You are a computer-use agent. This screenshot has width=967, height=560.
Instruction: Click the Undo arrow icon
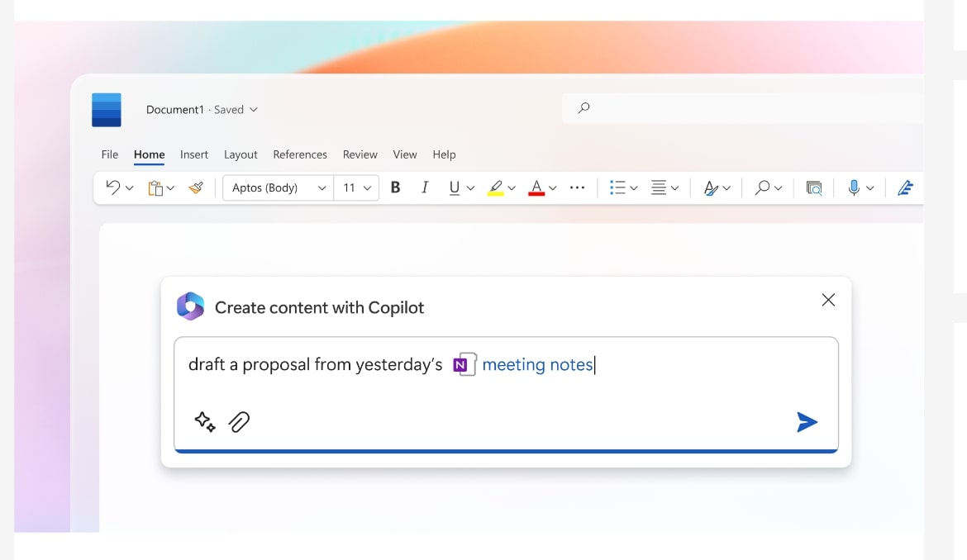113,187
